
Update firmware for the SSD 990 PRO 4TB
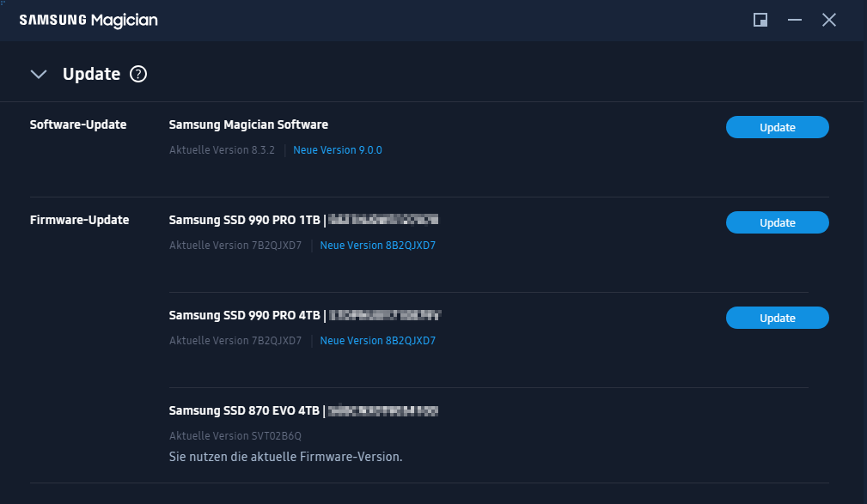(x=777, y=318)
